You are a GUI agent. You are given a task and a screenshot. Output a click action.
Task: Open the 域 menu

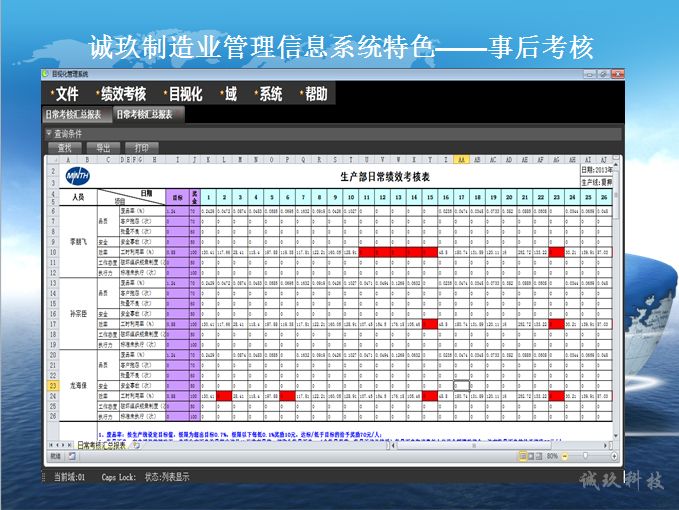pos(228,94)
